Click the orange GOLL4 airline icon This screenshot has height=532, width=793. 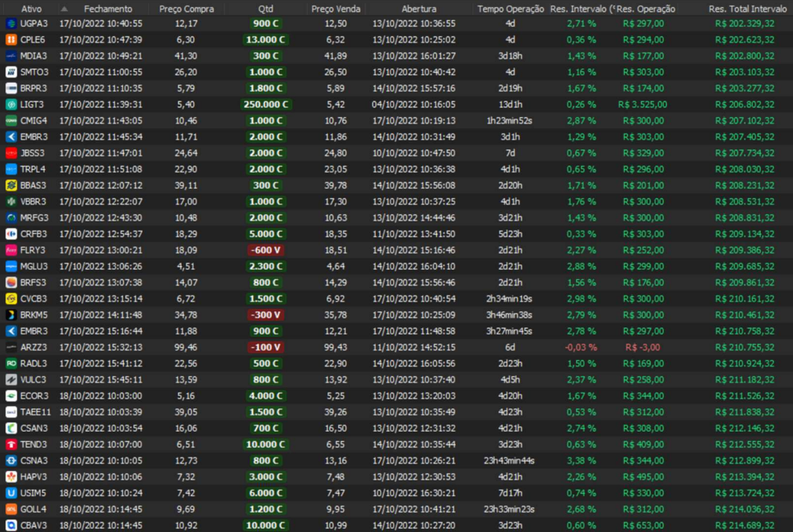[x=11, y=509]
